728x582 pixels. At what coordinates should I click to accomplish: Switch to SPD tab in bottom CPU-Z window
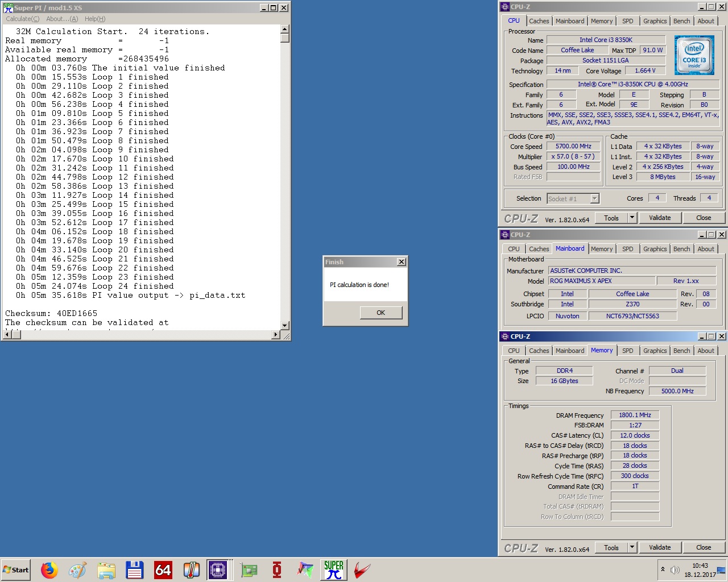click(627, 351)
